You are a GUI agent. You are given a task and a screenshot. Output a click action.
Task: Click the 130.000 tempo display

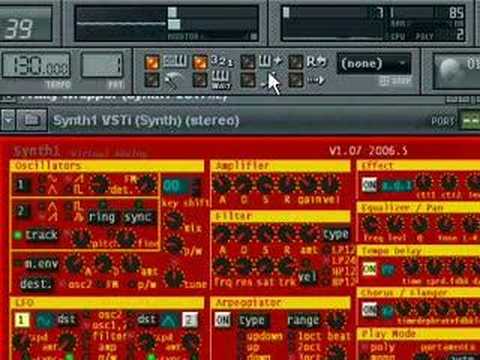[37, 65]
